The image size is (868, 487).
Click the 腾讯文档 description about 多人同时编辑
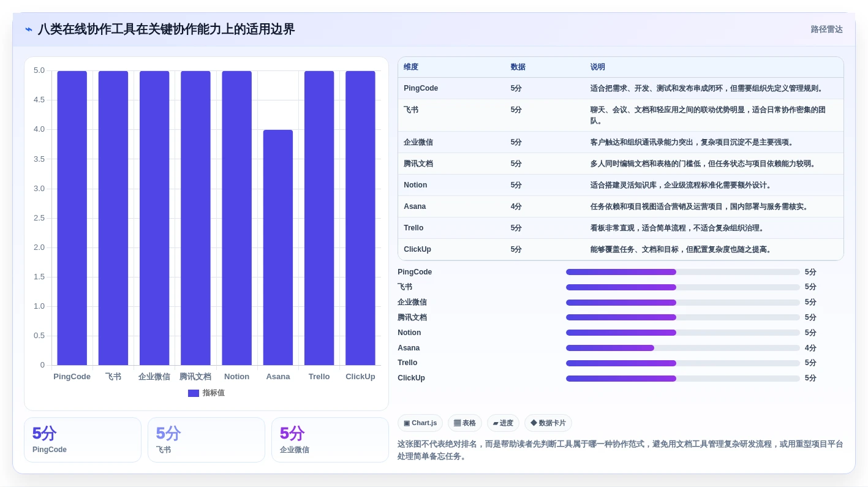705,164
